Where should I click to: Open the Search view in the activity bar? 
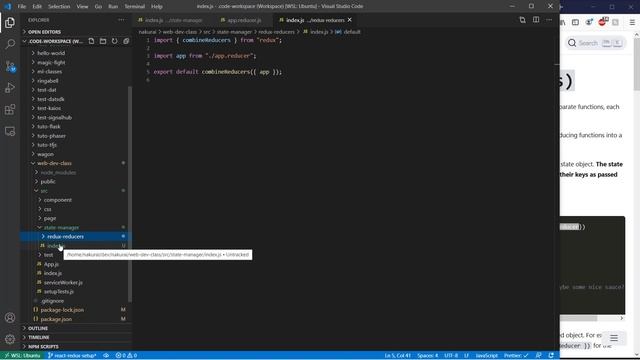click(x=10, y=44)
